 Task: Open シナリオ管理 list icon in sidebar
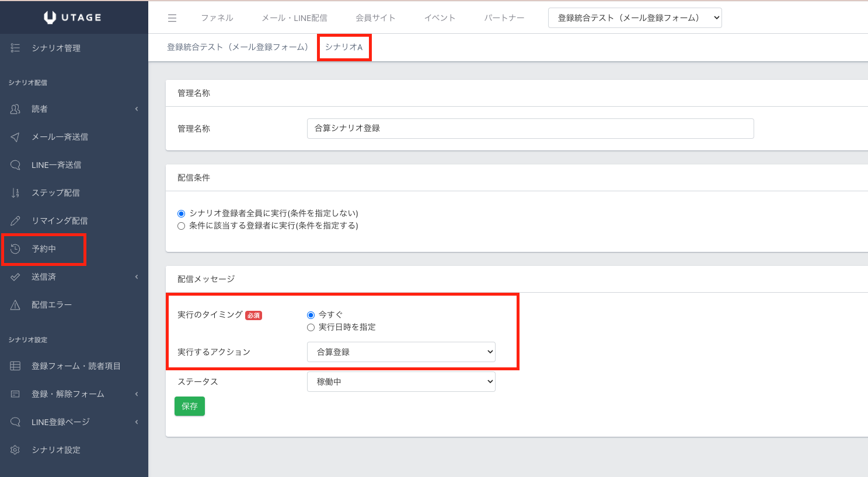tap(16, 48)
